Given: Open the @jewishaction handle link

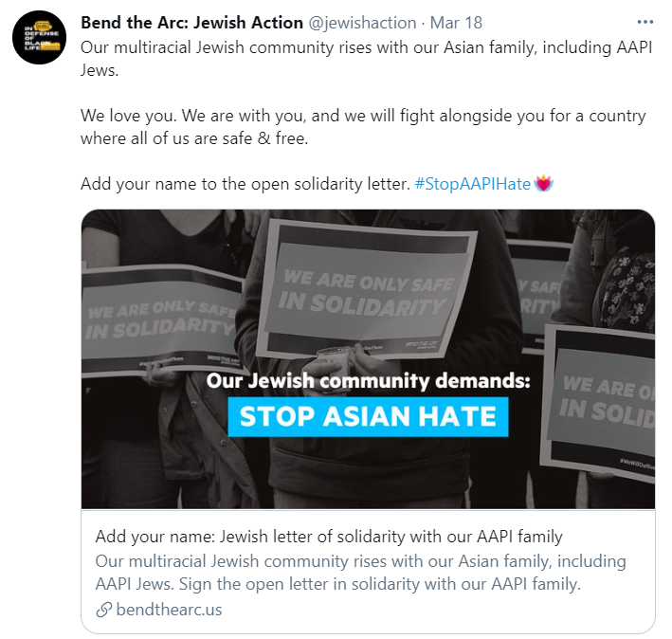Looking at the screenshot, I should (362, 23).
